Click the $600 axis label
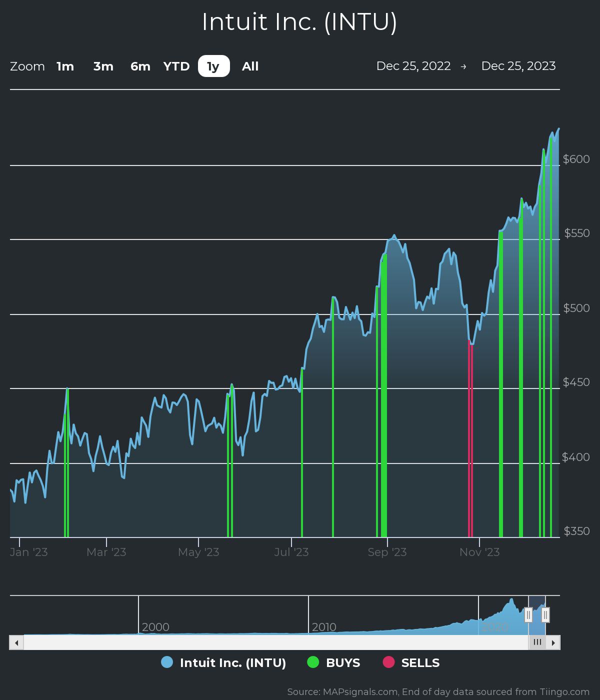Image resolution: width=600 pixels, height=700 pixels. coord(576,159)
